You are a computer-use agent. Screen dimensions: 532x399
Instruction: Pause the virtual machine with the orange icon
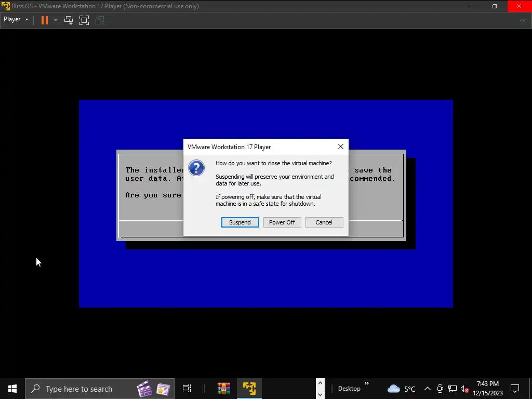click(x=45, y=20)
